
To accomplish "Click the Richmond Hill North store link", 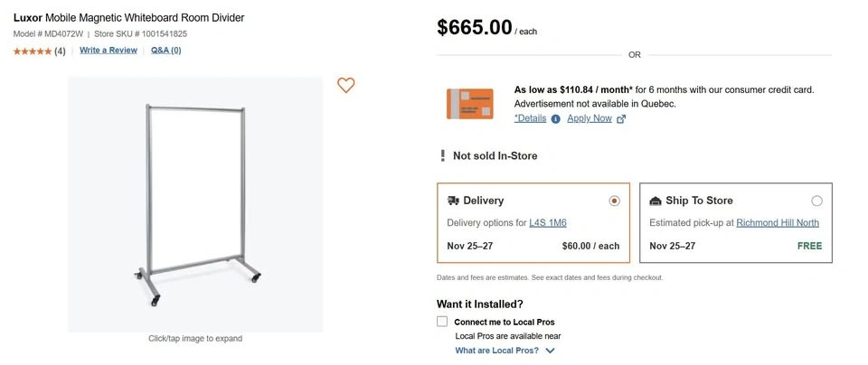I will coord(778,222).
